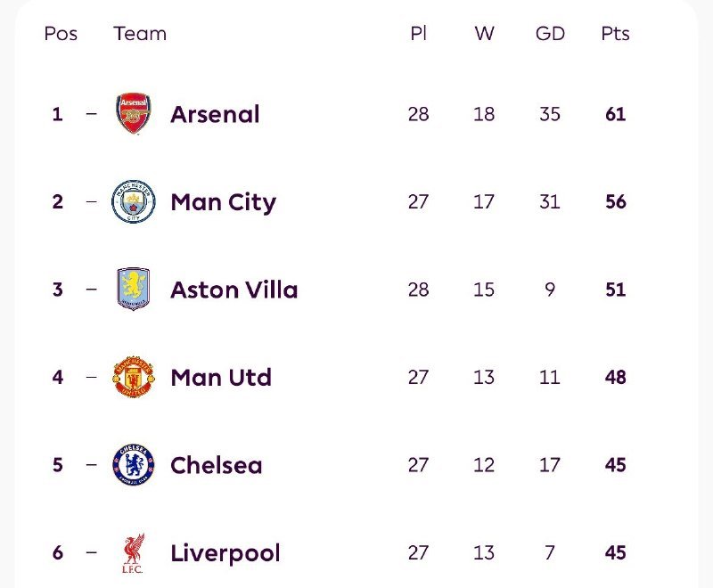The height and width of the screenshot is (588, 713).
Task: Click Man City's 56 points value
Action: tap(615, 202)
